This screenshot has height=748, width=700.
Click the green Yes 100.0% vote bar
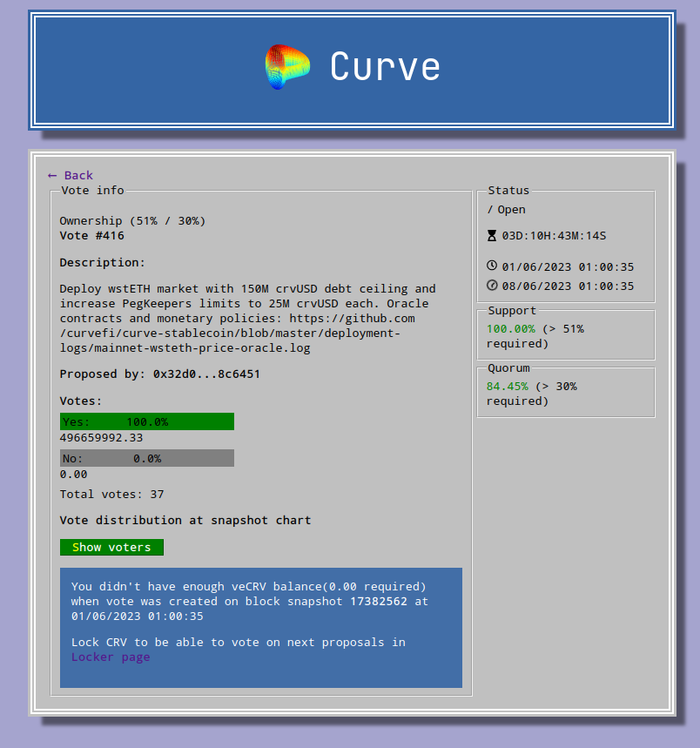(147, 421)
